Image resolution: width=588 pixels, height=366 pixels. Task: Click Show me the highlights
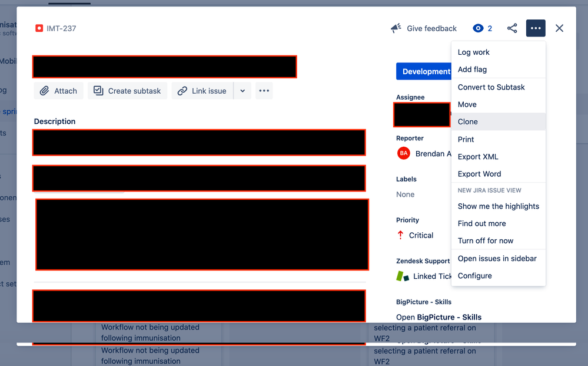499,206
